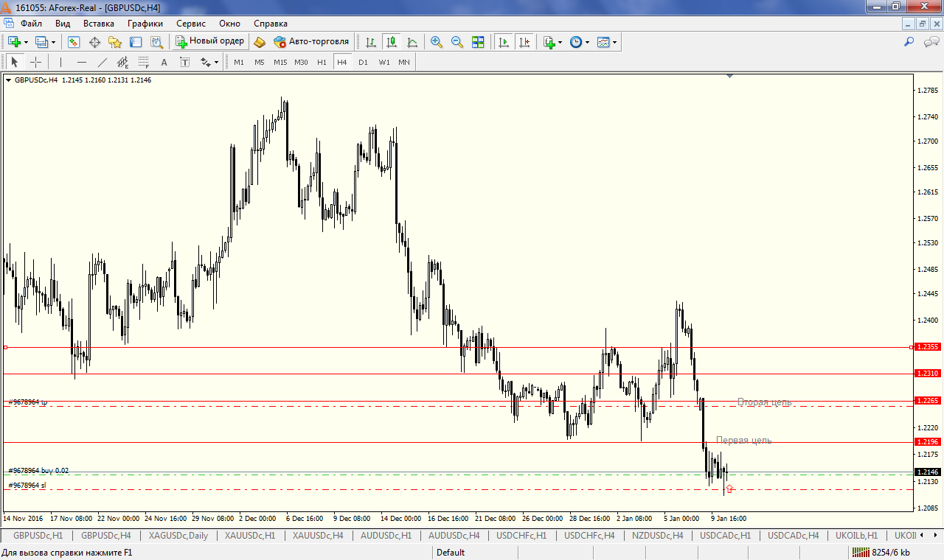Click the Templates icon
Viewport: 944px width, 560px height.
point(603,42)
